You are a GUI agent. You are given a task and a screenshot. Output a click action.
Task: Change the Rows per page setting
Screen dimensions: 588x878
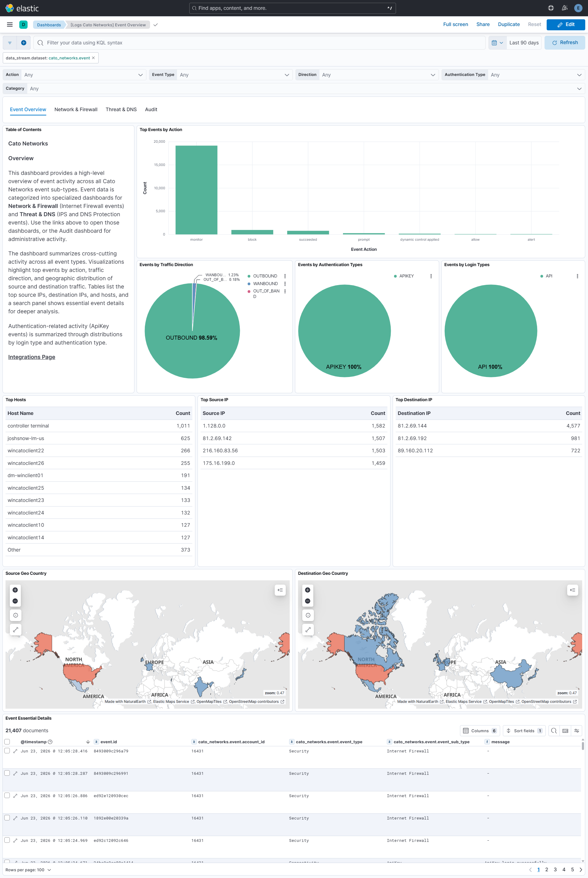28,870
